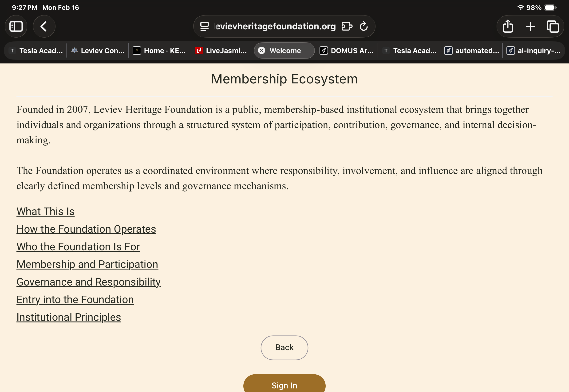Open the page settings menu icon

(x=204, y=27)
